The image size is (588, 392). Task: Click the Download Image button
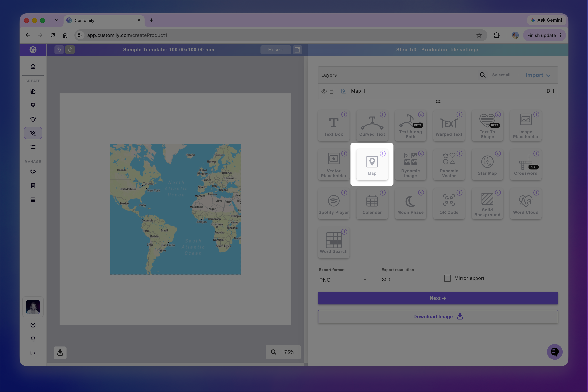tap(438, 316)
